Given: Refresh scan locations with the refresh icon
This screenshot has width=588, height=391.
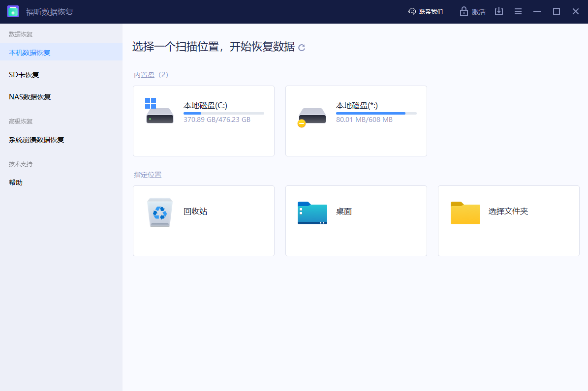Looking at the screenshot, I should click(x=302, y=48).
